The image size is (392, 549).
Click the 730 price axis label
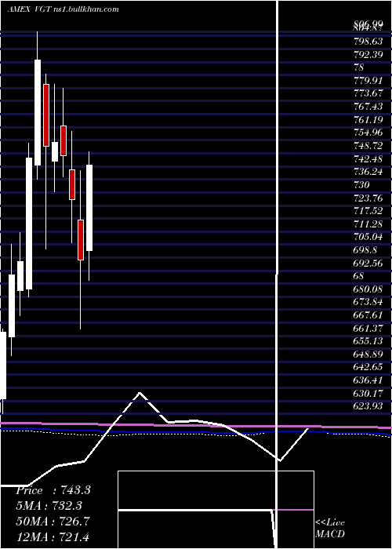(362, 185)
